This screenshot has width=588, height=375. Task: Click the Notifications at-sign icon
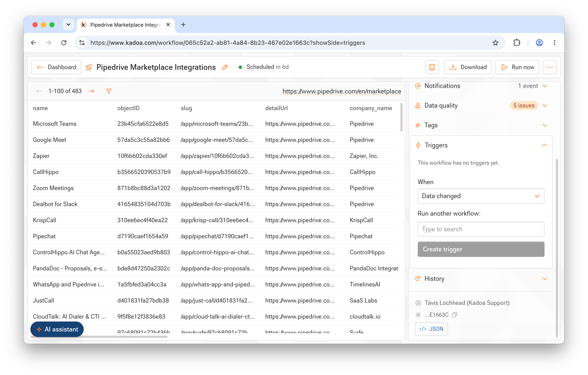418,86
